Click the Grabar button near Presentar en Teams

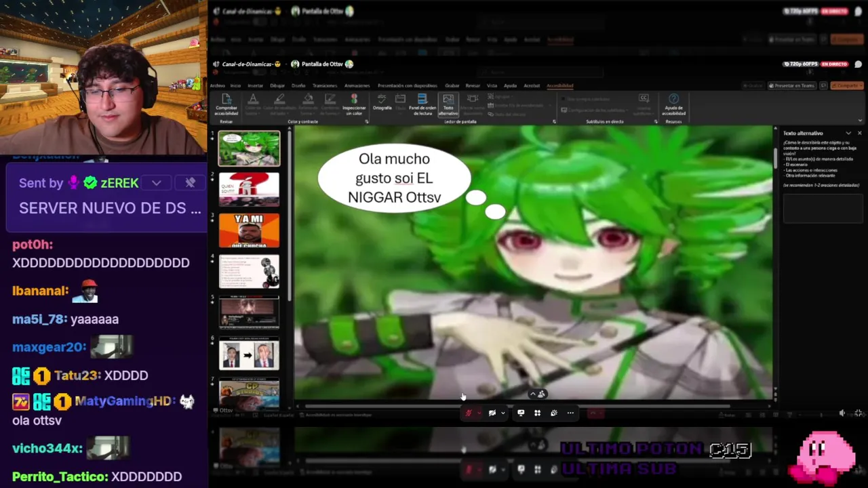point(752,85)
